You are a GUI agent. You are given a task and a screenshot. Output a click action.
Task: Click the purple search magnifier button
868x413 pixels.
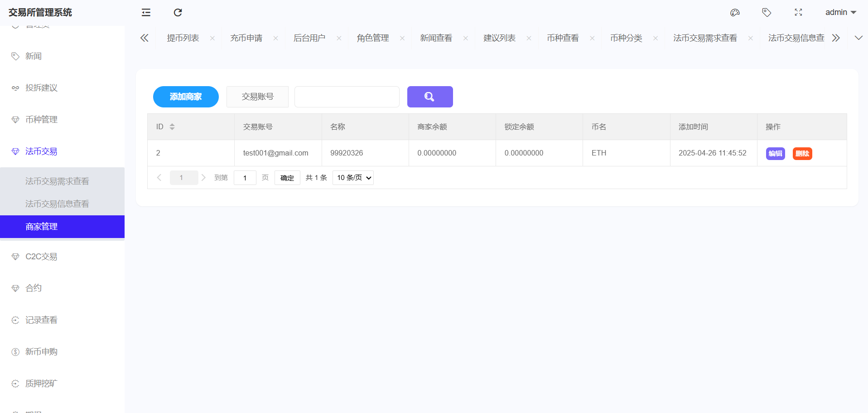(x=429, y=97)
